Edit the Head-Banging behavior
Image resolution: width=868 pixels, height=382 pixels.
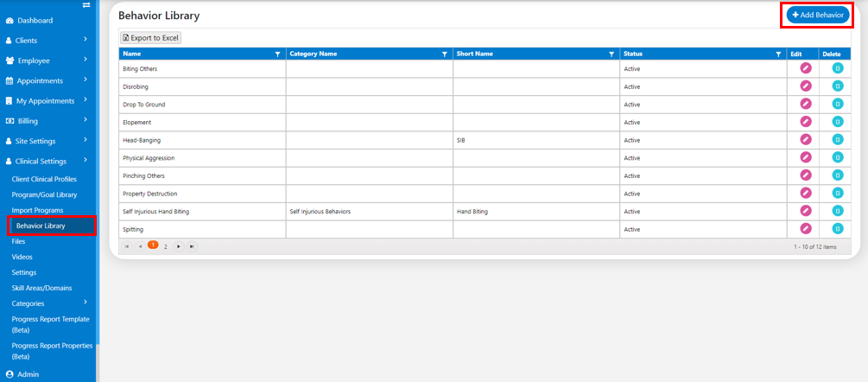(x=806, y=140)
